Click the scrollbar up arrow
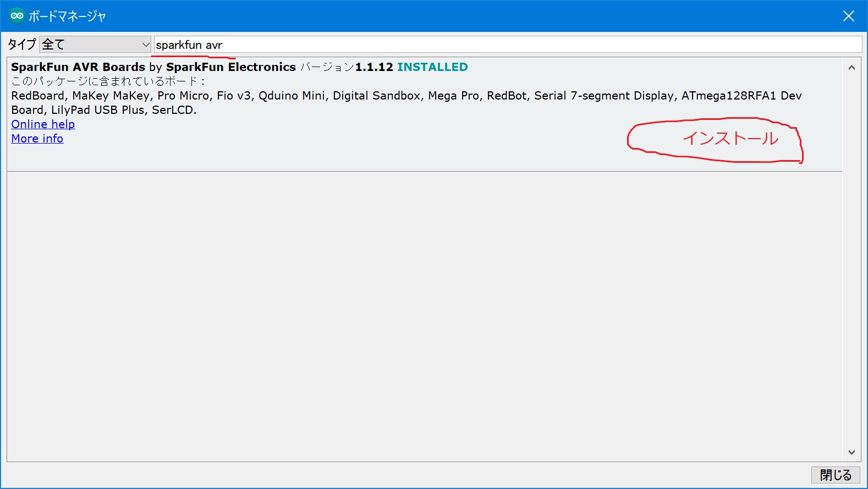The image size is (868, 489). pos(851,68)
